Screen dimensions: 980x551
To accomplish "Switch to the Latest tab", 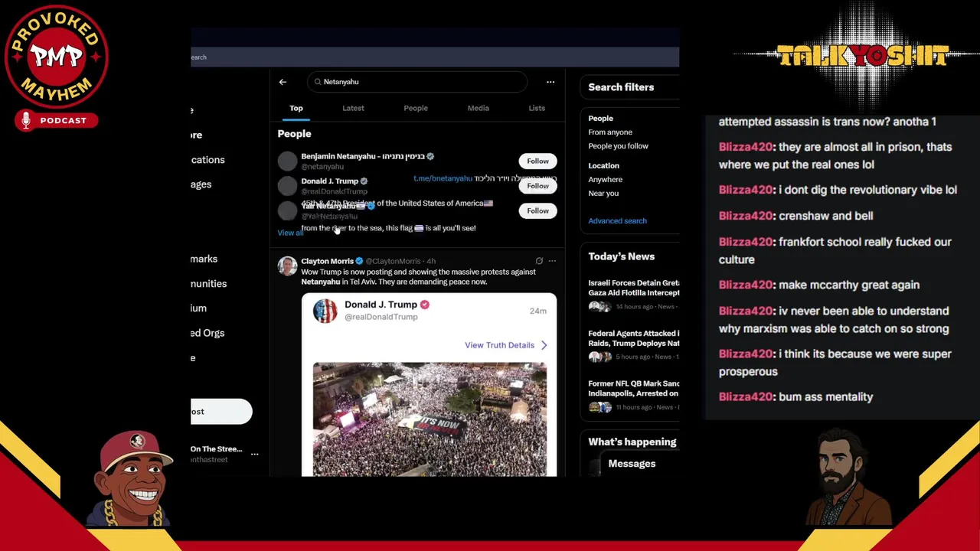I will pos(353,108).
